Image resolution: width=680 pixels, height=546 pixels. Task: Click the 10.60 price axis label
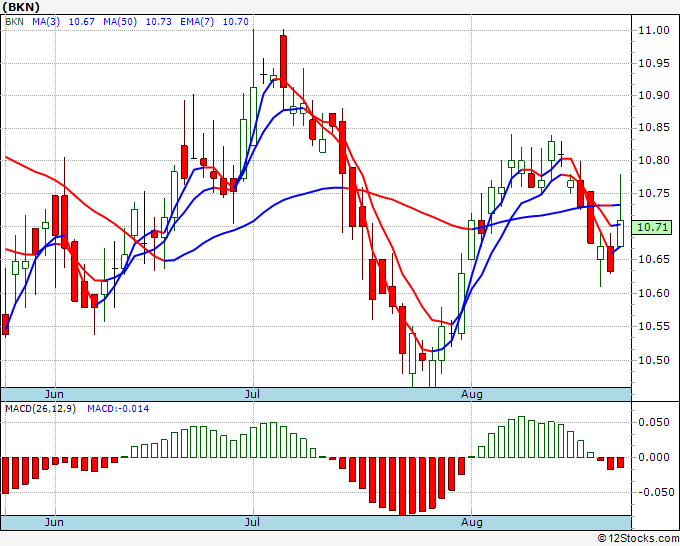pos(654,293)
